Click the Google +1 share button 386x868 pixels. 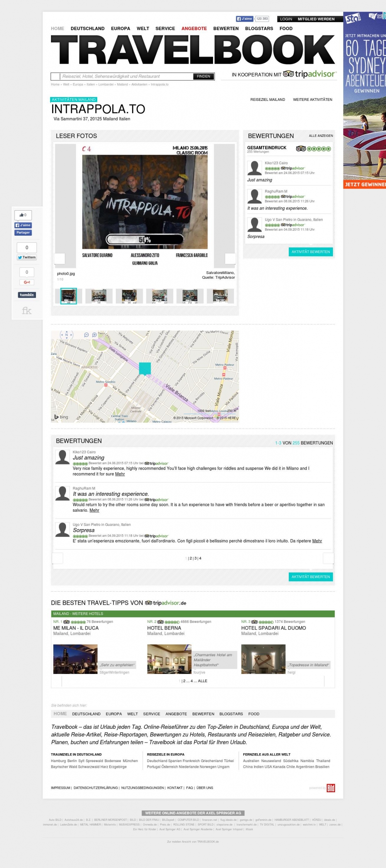pos(27,282)
